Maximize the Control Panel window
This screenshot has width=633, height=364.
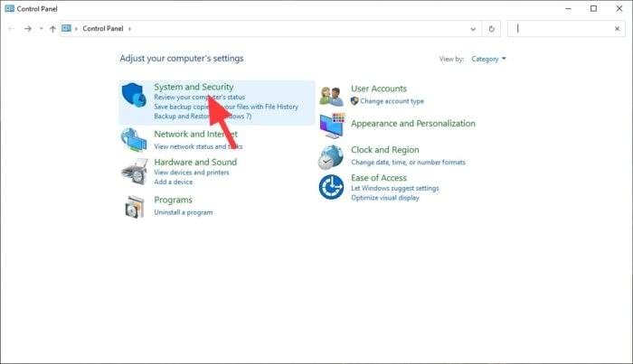coord(593,8)
